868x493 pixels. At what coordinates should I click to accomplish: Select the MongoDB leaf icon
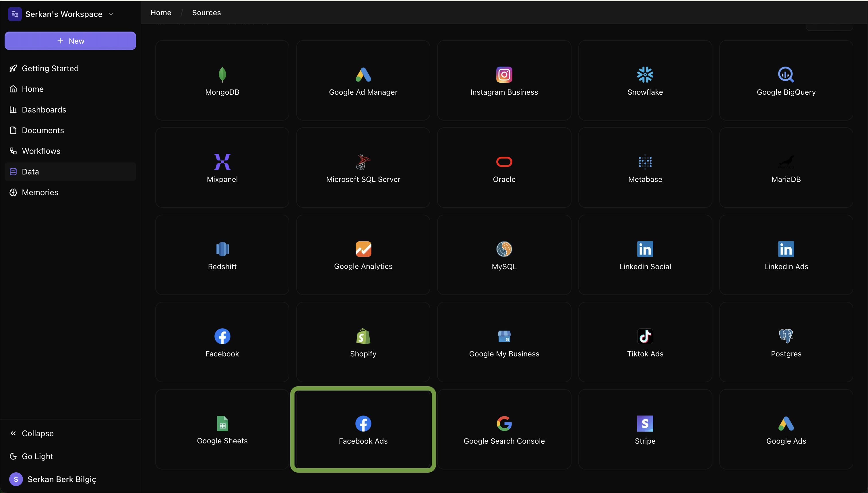[222, 75]
